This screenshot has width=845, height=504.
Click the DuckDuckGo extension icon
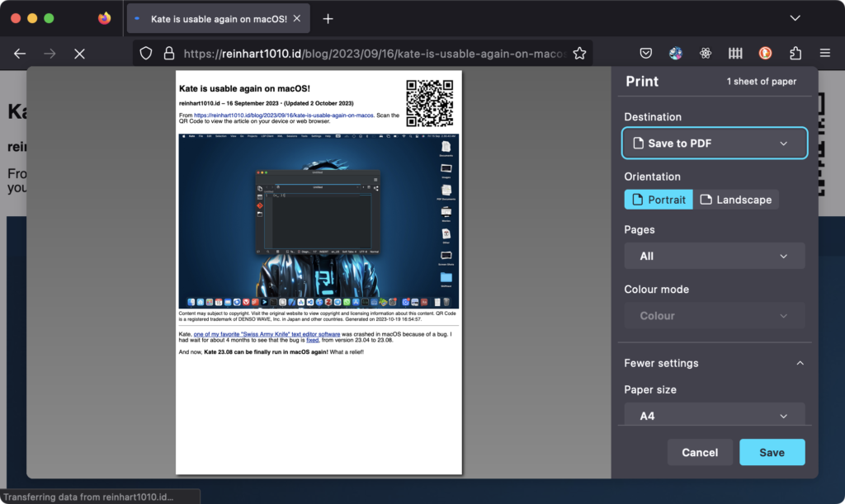765,53
